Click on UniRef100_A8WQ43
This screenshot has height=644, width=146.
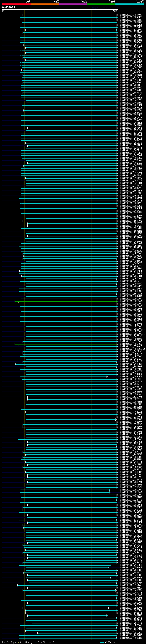(131, 58)
